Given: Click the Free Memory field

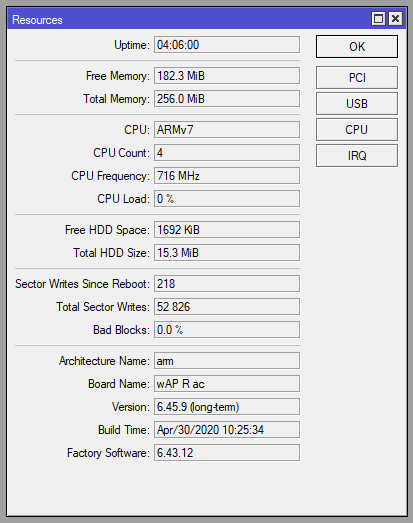Looking at the screenshot, I should pyautogui.click(x=227, y=76).
